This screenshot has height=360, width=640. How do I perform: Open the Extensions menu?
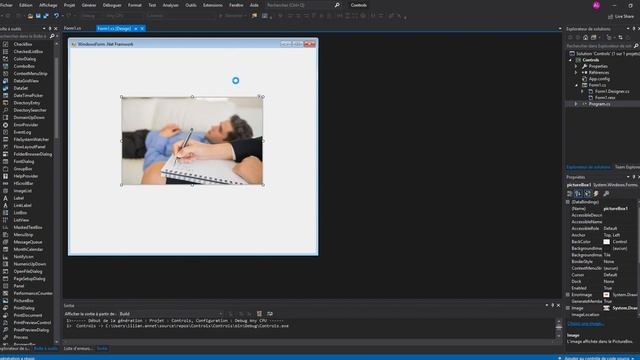(x=213, y=5)
